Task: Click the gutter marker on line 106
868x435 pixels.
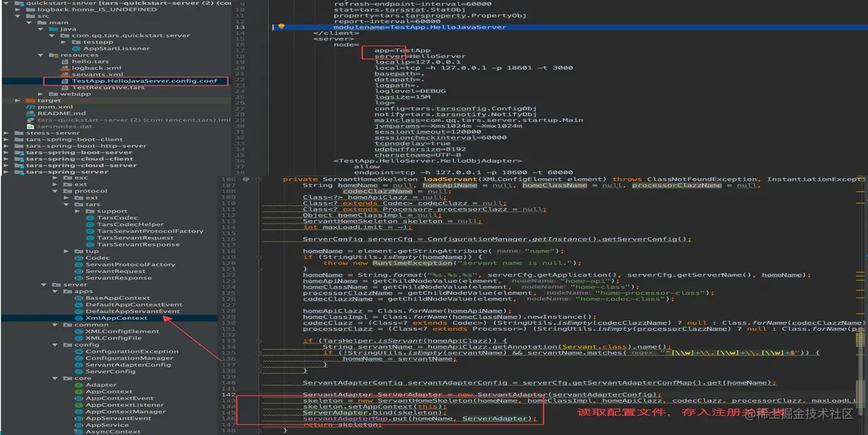Action: [246, 180]
